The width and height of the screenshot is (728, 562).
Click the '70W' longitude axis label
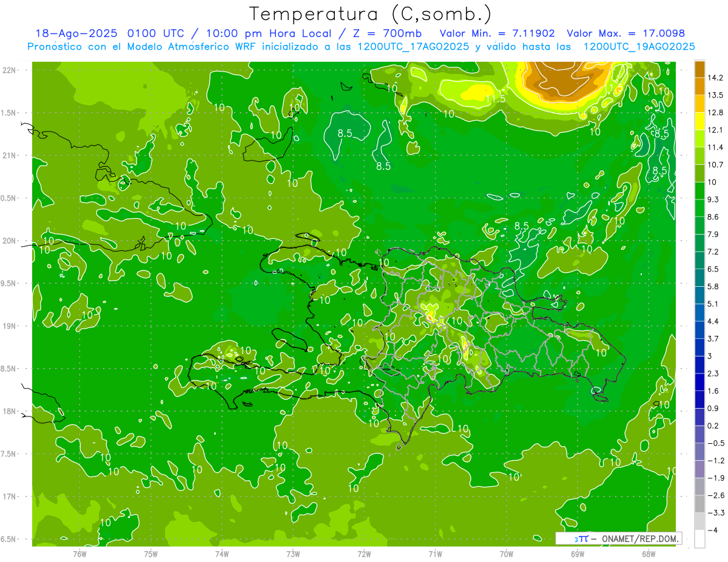coord(506,554)
